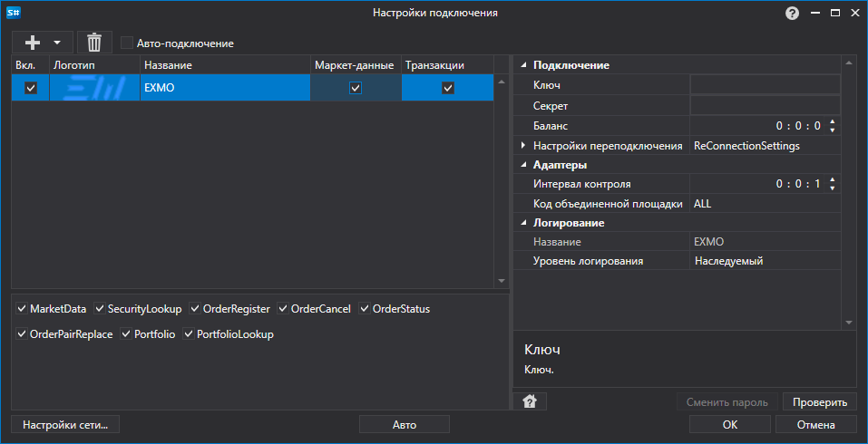Click the Отмена button

click(x=816, y=425)
